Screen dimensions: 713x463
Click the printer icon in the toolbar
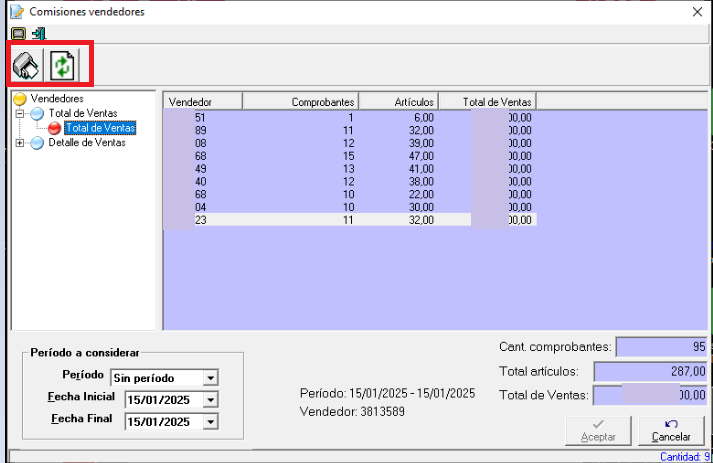click(x=27, y=66)
